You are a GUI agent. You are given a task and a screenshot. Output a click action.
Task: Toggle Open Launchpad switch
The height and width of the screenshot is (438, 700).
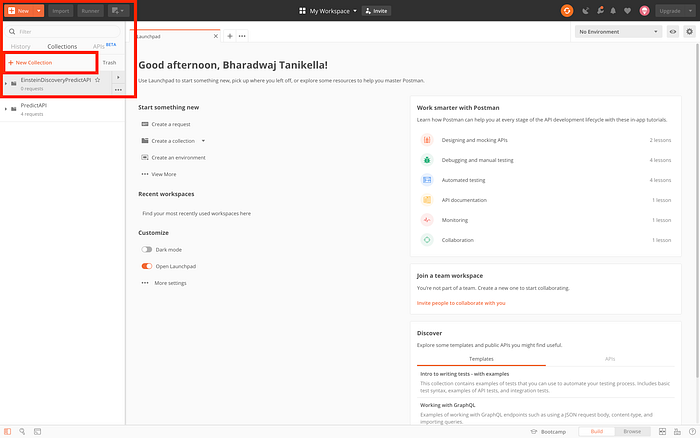coord(147,266)
